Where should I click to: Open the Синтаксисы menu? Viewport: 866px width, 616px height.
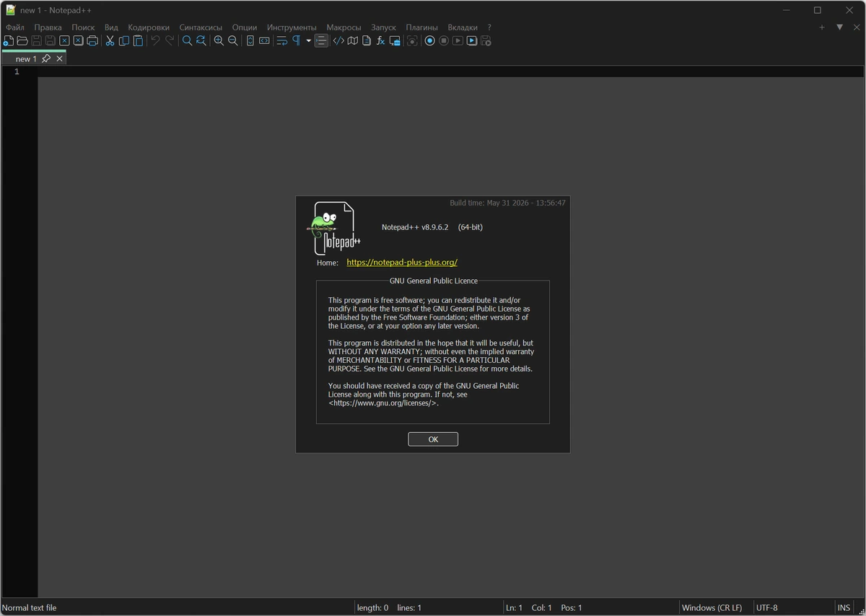(x=201, y=27)
